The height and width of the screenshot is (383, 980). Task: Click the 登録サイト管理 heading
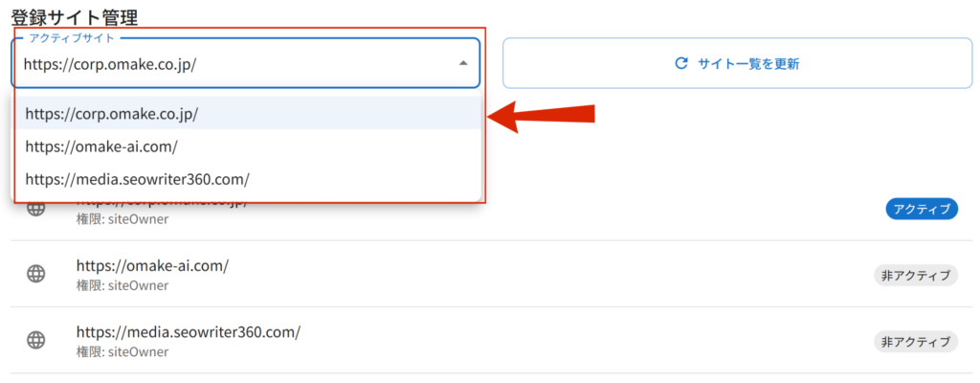click(x=75, y=16)
